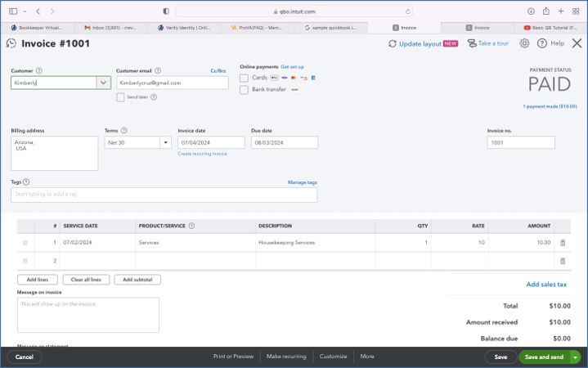This screenshot has width=588, height=368.
Task: Grab the row 2 drag handle icon
Action: (25, 261)
